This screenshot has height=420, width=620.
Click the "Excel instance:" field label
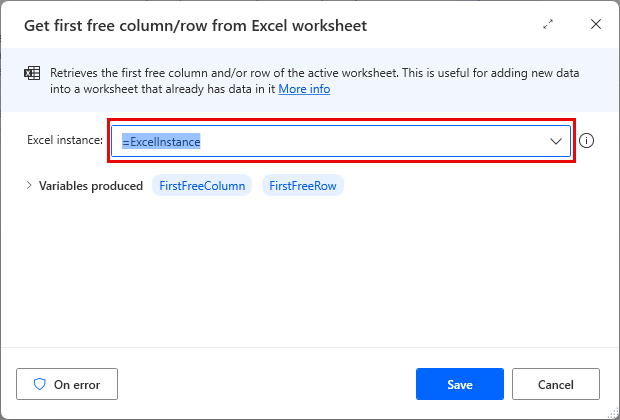coord(65,140)
